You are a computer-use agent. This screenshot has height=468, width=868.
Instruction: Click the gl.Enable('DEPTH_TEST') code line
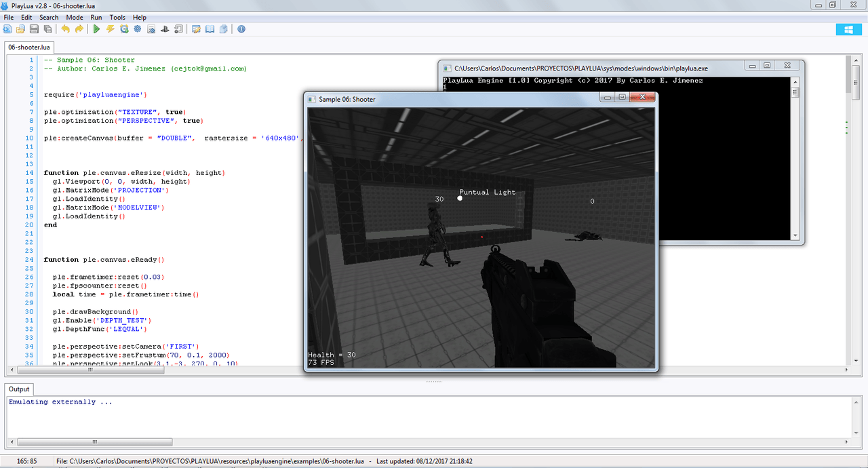click(102, 320)
